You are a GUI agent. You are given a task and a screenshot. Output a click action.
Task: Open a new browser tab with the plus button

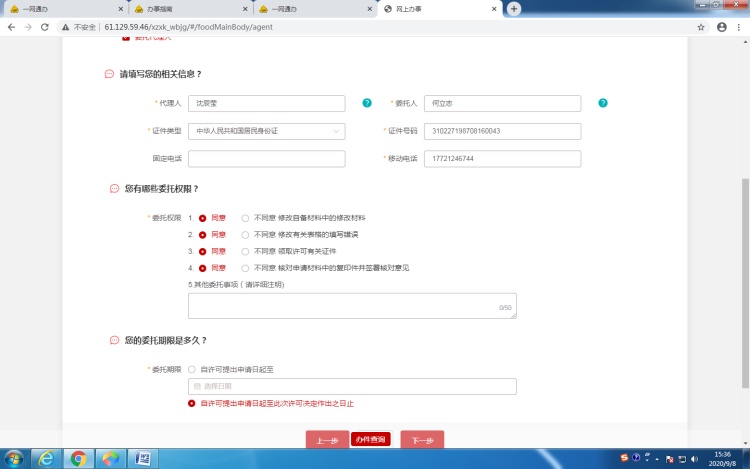(514, 8)
